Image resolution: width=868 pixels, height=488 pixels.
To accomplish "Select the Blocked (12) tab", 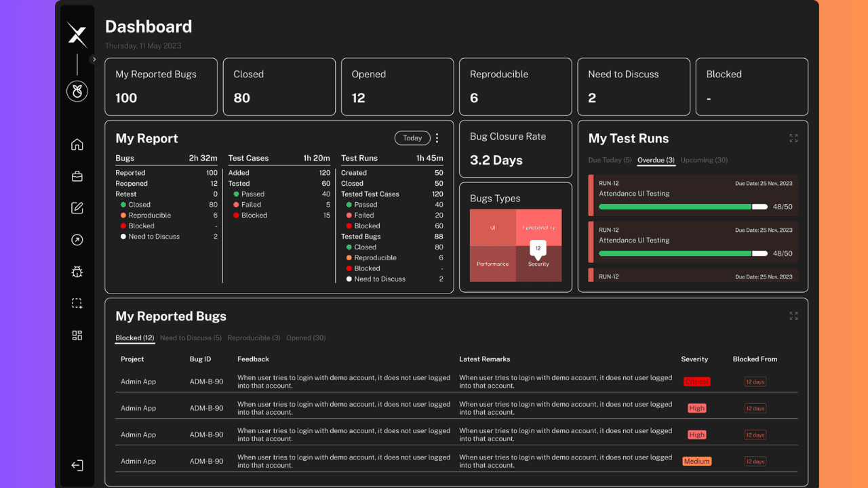I will click(x=135, y=338).
